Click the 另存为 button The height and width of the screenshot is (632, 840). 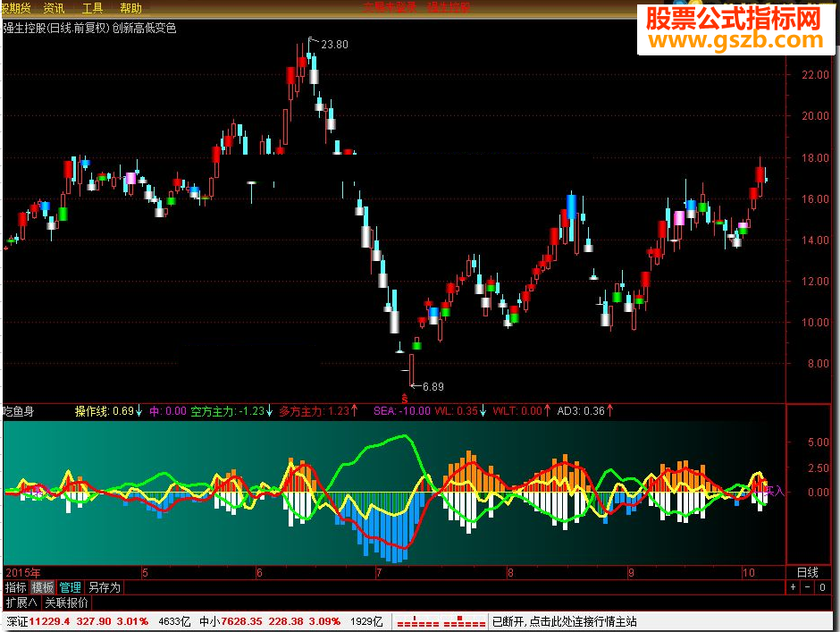pyautogui.click(x=105, y=587)
